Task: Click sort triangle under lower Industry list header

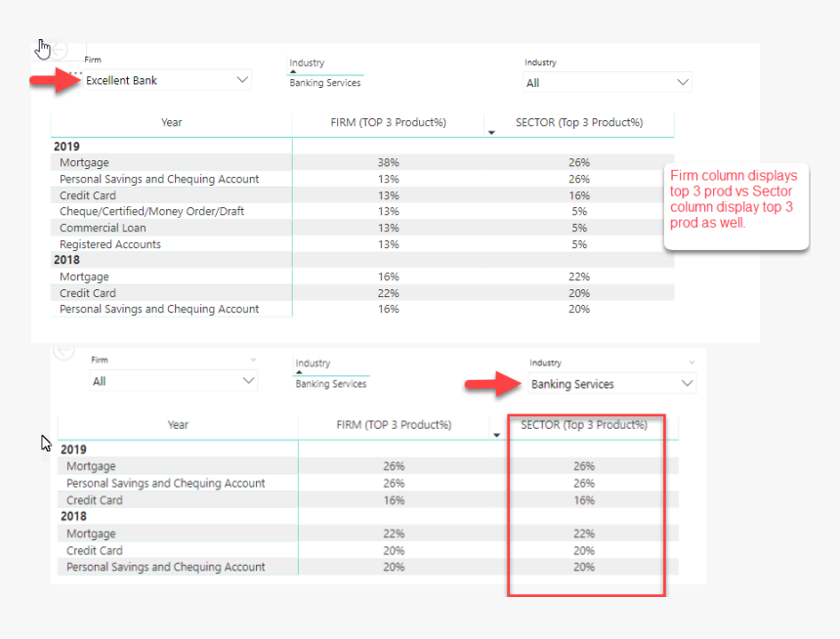Action: (x=299, y=372)
